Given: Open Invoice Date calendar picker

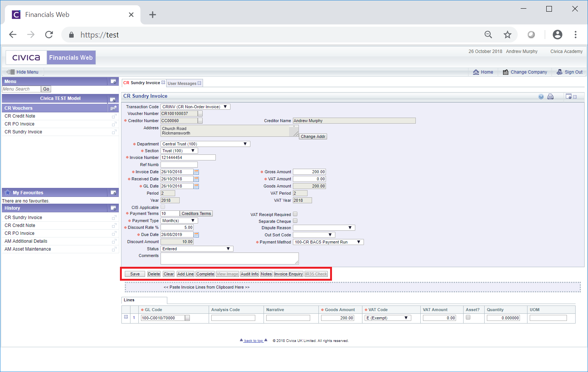Looking at the screenshot, I should click(x=196, y=172).
